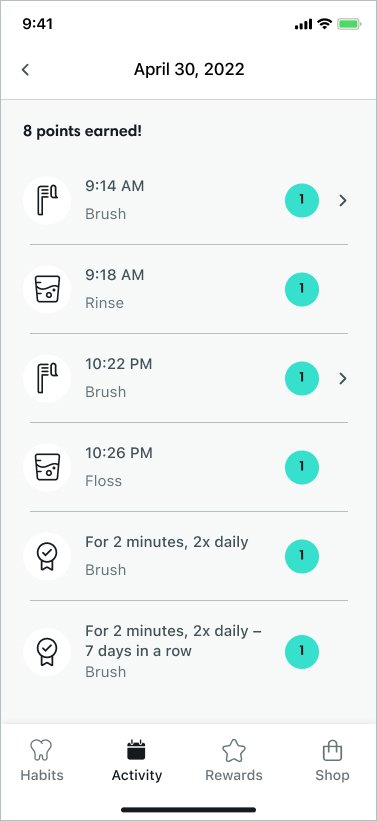The width and height of the screenshot is (377, 821).
Task: Tap the battery indicator in status bar
Action: click(349, 24)
